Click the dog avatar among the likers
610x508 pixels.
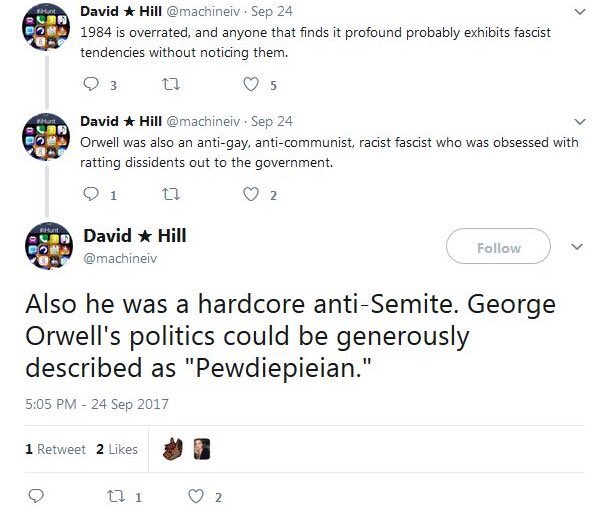point(172,449)
